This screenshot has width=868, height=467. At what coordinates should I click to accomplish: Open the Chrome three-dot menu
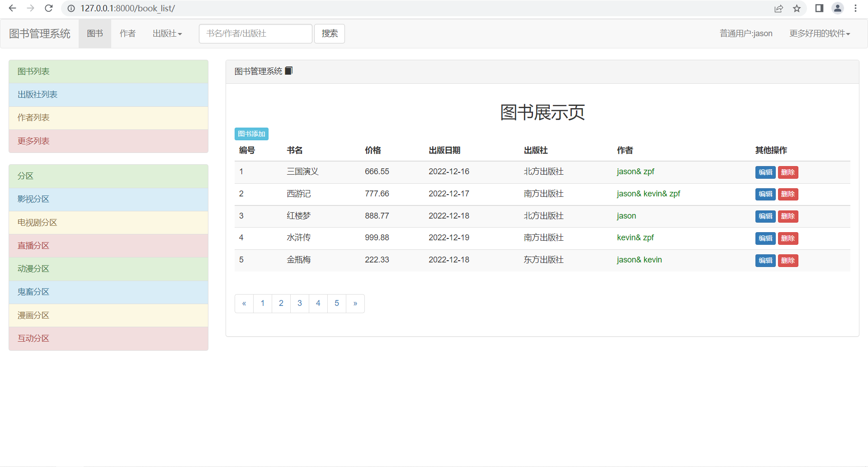(x=855, y=8)
